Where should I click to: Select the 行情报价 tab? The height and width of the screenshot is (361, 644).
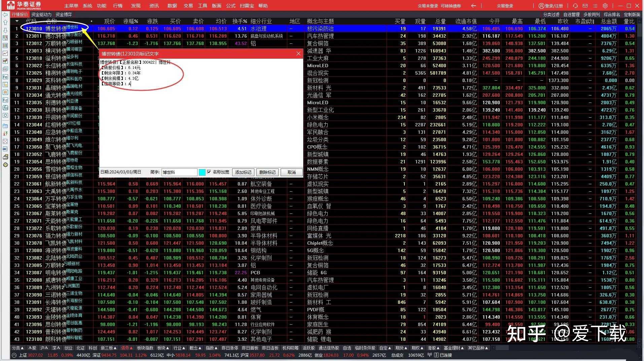20,14
